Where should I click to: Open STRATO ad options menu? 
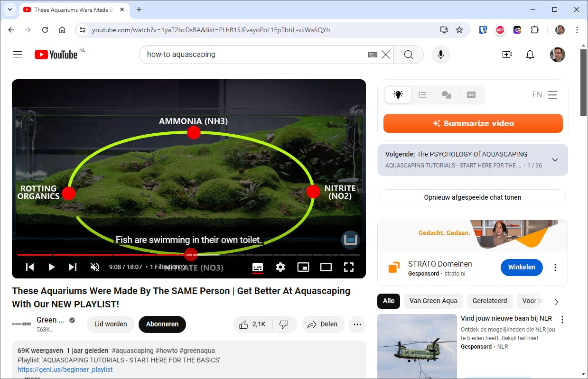point(555,268)
